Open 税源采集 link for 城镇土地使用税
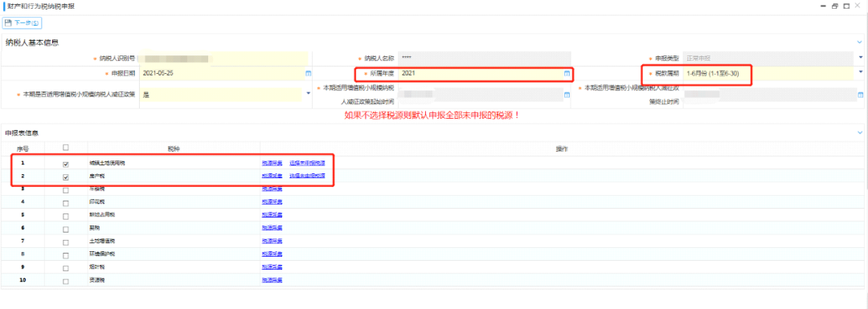The width and height of the screenshot is (868, 309). click(x=272, y=163)
